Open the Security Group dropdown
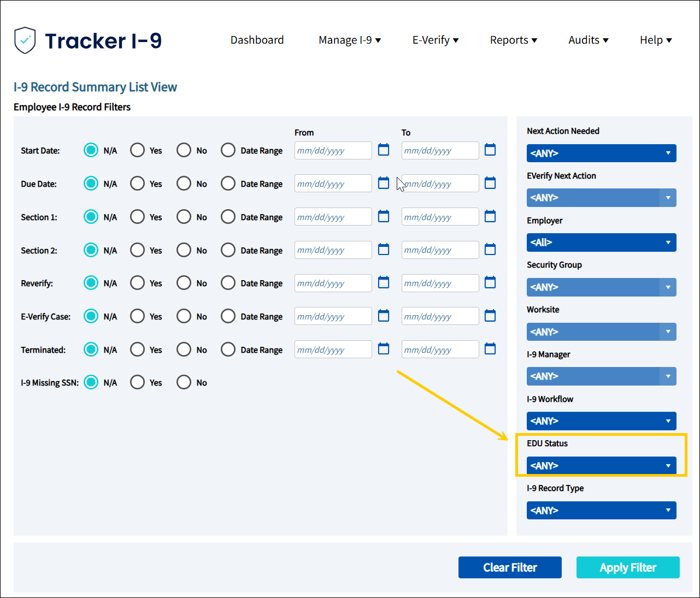700x598 pixels. tap(602, 287)
